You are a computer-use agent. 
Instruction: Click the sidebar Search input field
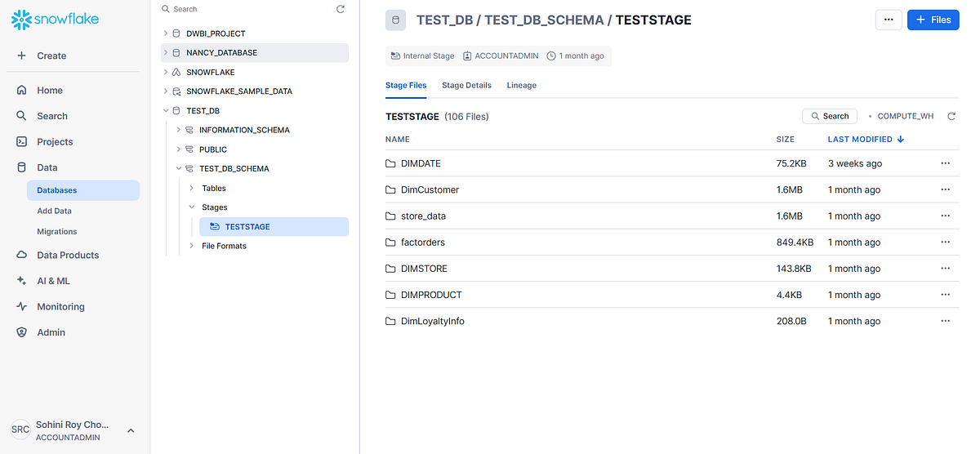245,9
